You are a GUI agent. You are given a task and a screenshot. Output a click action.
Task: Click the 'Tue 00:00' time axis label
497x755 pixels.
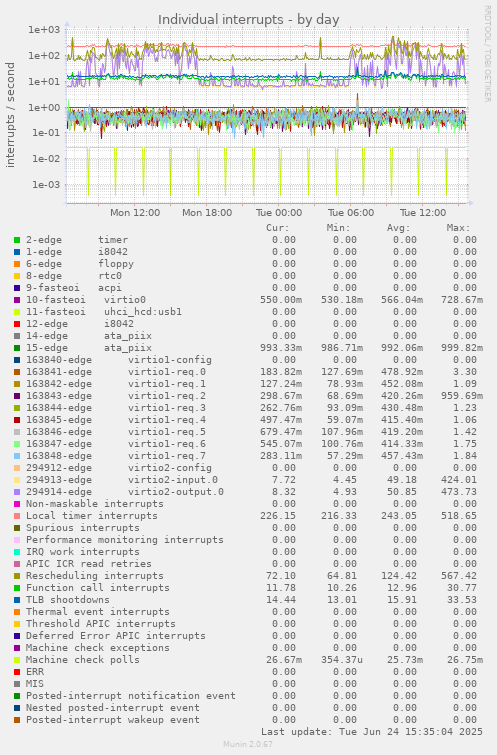coord(279,212)
